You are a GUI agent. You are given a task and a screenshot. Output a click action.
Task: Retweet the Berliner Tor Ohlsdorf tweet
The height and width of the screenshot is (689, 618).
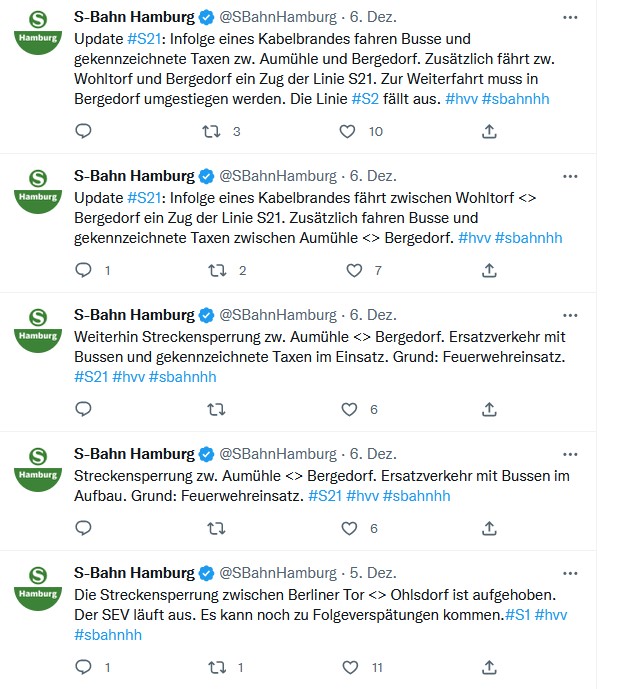coord(216,667)
